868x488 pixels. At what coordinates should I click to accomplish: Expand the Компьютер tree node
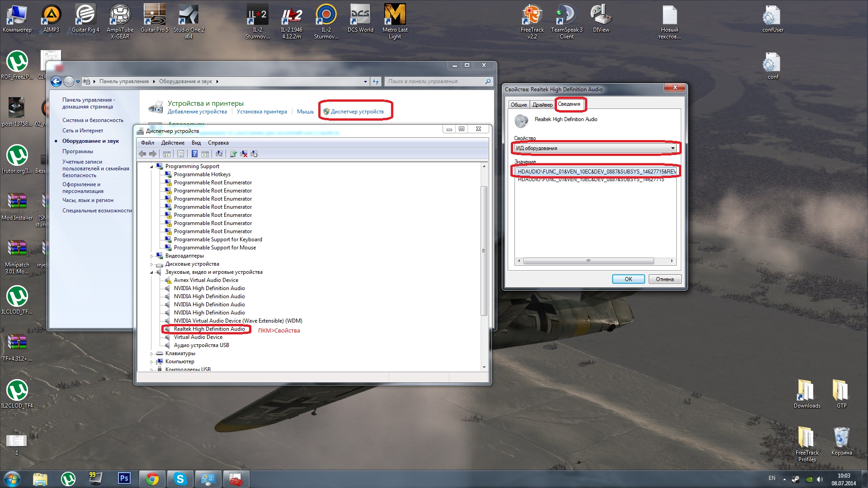[152, 362]
